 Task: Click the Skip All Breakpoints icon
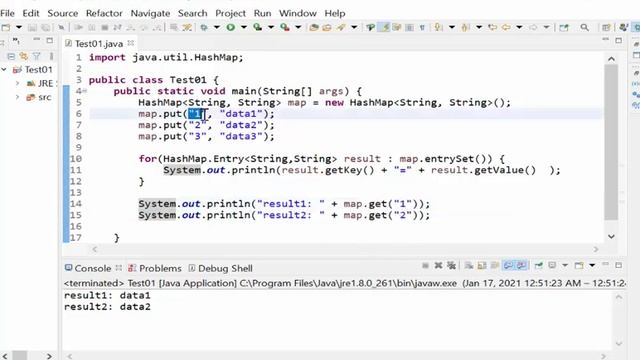point(61,27)
